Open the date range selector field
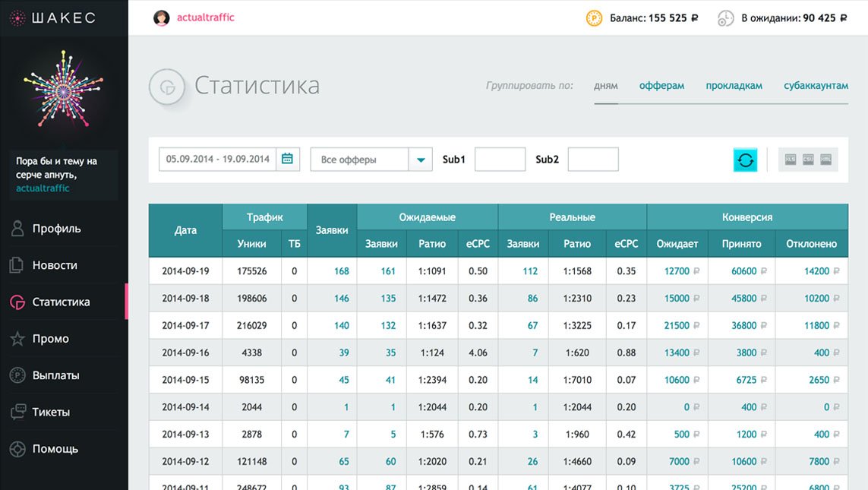This screenshot has width=868, height=490. coord(220,159)
